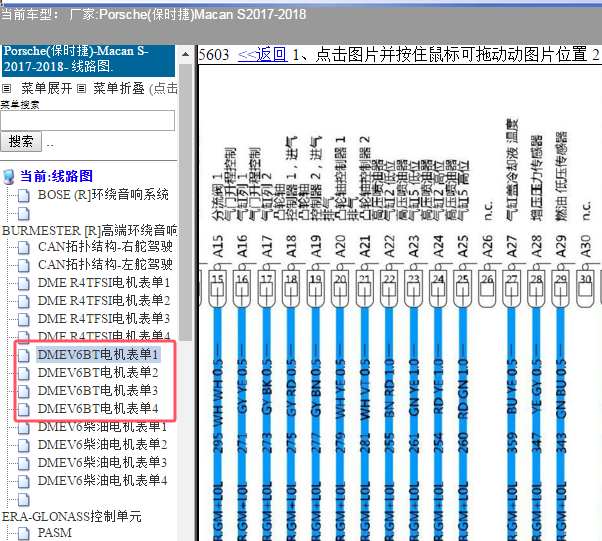
Task: Click the 菜单折叠 collapse-menu icon
Action: (81, 89)
